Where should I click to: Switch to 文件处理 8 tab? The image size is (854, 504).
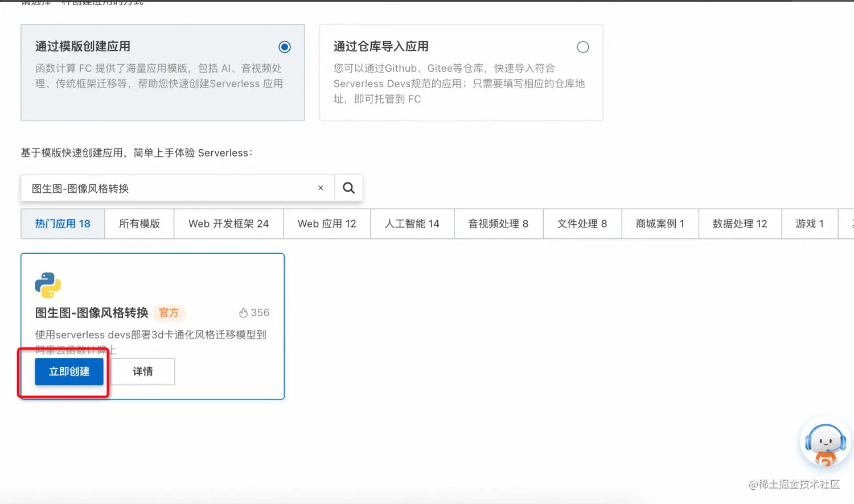[582, 224]
